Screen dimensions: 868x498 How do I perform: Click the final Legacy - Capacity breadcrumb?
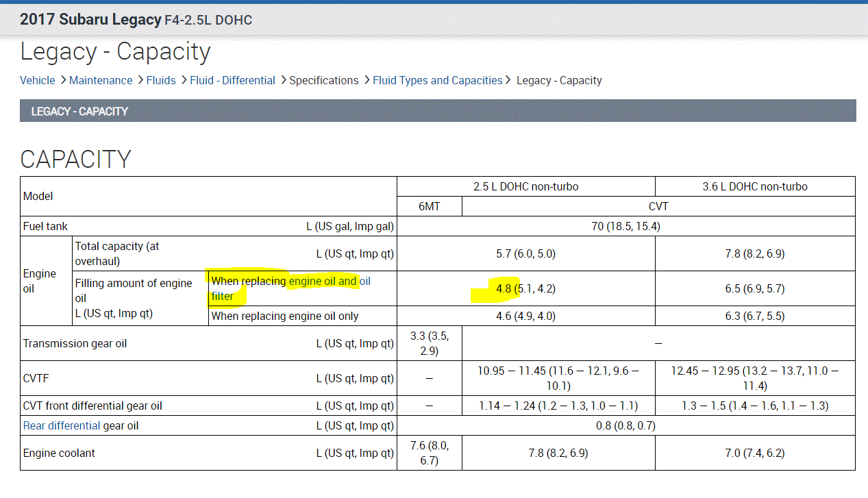(x=559, y=80)
